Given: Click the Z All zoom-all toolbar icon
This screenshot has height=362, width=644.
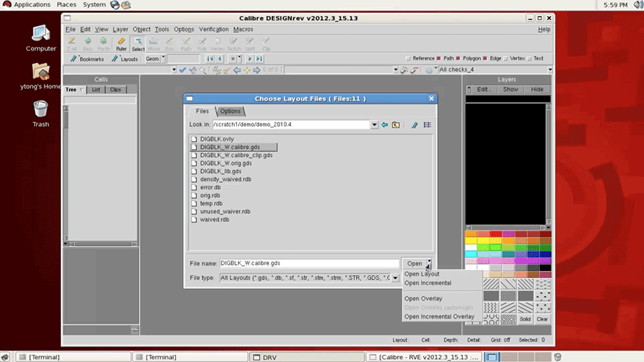Looking at the screenshot, I should pos(72,44).
